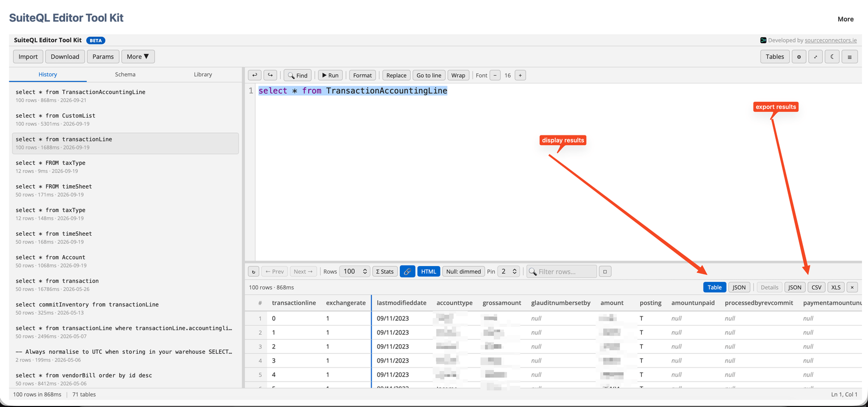Open the Tables panel button
This screenshot has height=407, width=868.
[775, 56]
